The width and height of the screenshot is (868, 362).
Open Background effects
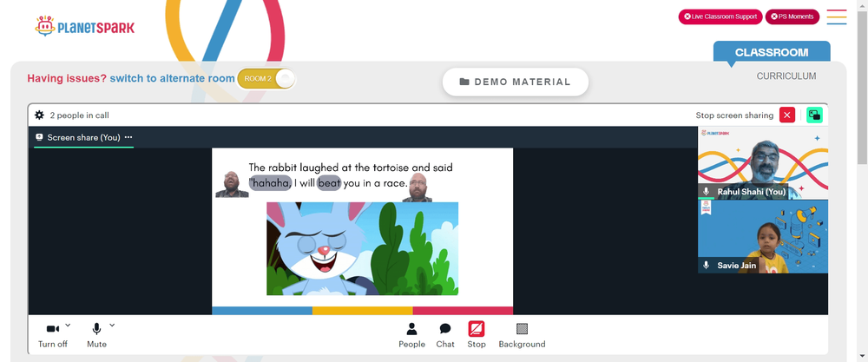pyautogui.click(x=522, y=335)
